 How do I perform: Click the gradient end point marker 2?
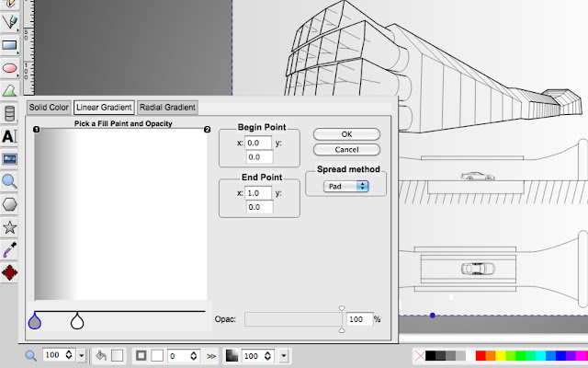(207, 130)
